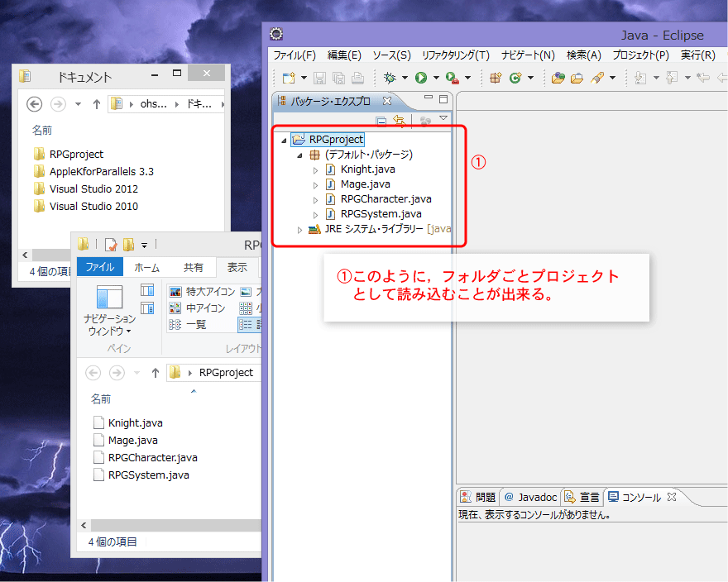Collapse the RPGproject tree node
Image resolution: width=728 pixels, height=582 pixels.
pos(284,141)
